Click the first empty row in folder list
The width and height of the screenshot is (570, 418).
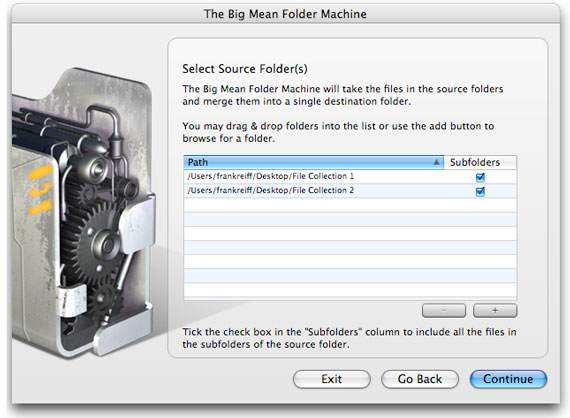tap(350, 205)
